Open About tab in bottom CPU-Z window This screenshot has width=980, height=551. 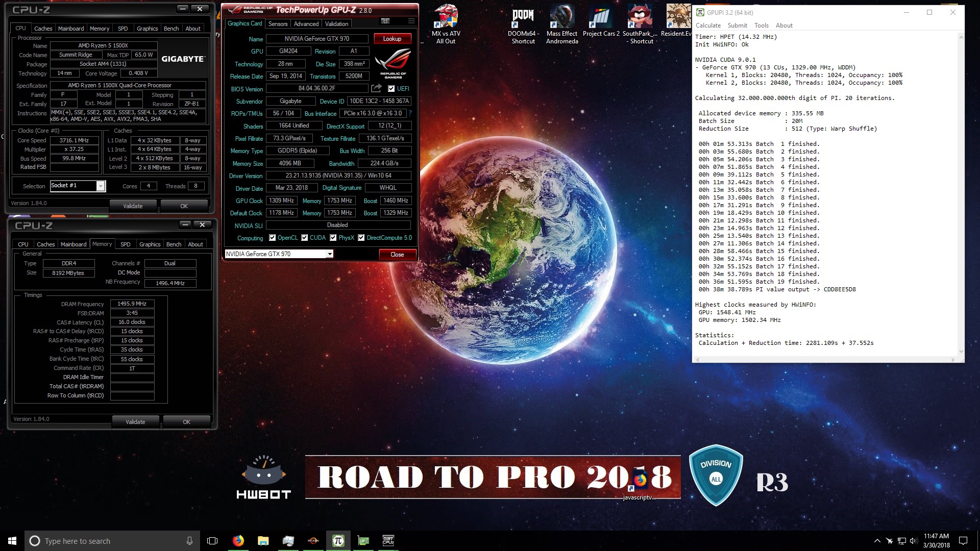[x=195, y=244]
